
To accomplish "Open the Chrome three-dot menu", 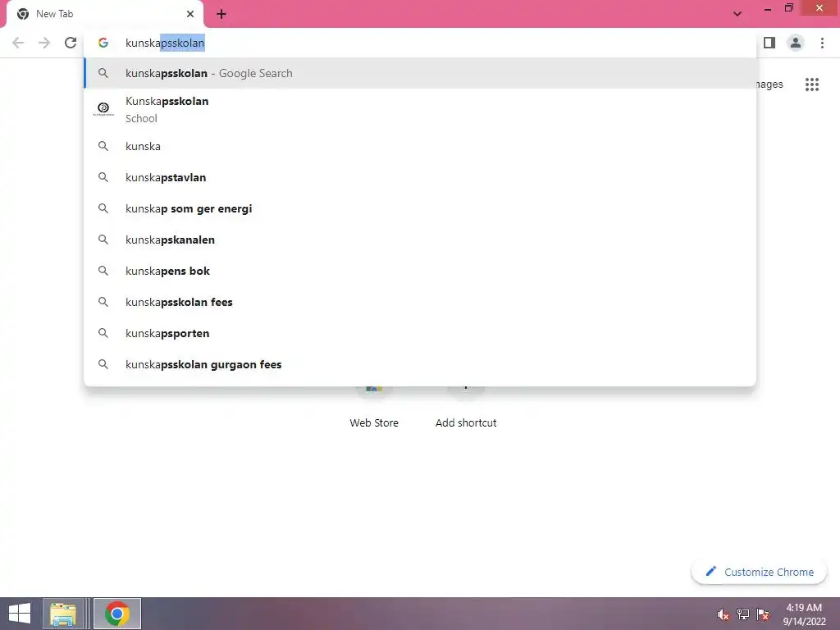I will 822,43.
